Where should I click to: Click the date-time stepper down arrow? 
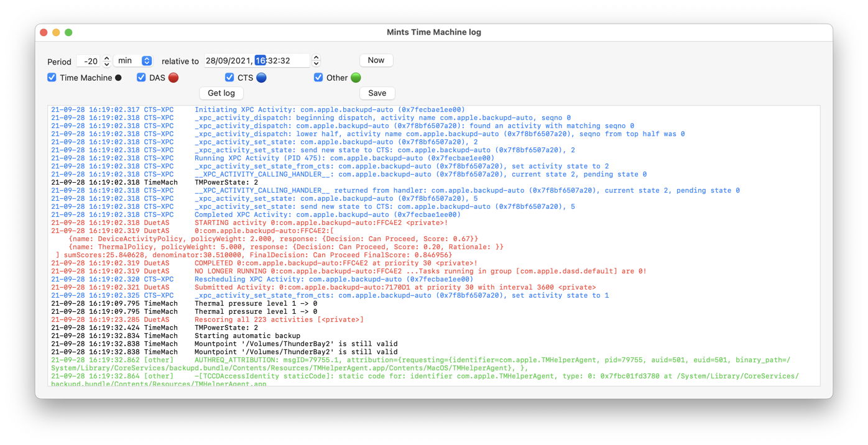[x=316, y=64]
